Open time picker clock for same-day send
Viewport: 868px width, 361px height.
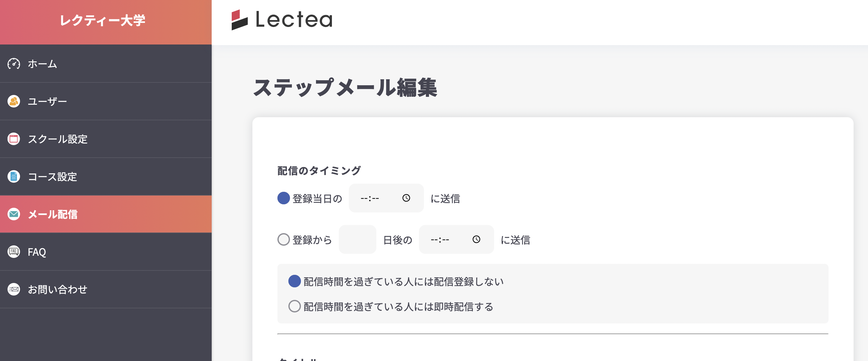pos(406,198)
